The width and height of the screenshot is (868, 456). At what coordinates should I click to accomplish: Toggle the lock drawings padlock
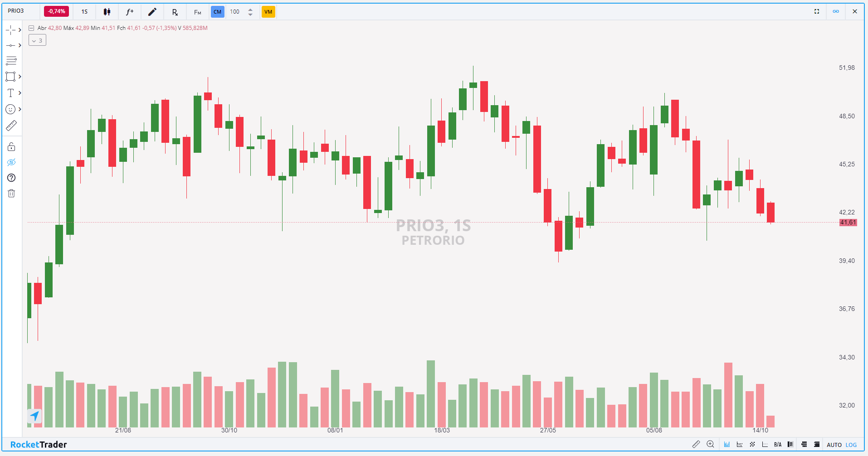(11, 147)
